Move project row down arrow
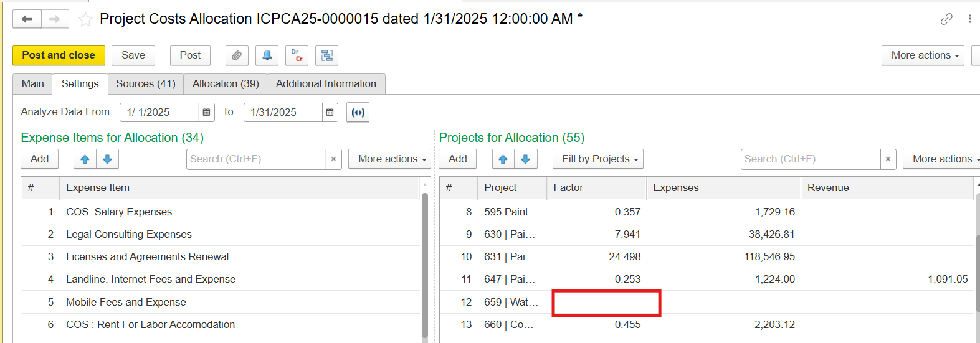 click(525, 159)
